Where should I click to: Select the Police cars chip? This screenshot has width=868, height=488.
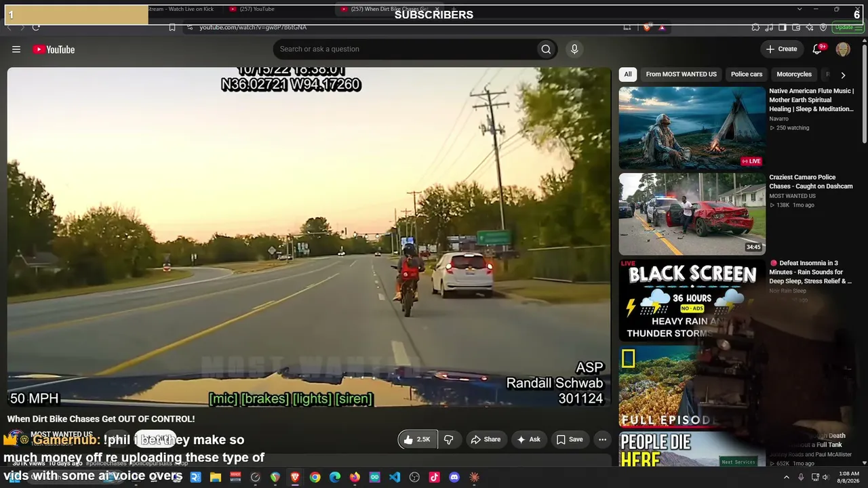coord(747,75)
